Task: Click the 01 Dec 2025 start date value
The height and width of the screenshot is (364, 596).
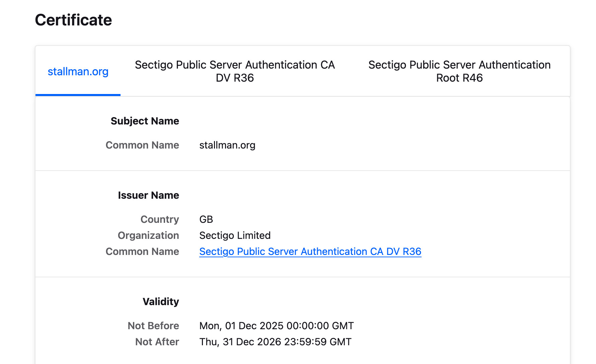Action: pyautogui.click(x=276, y=326)
